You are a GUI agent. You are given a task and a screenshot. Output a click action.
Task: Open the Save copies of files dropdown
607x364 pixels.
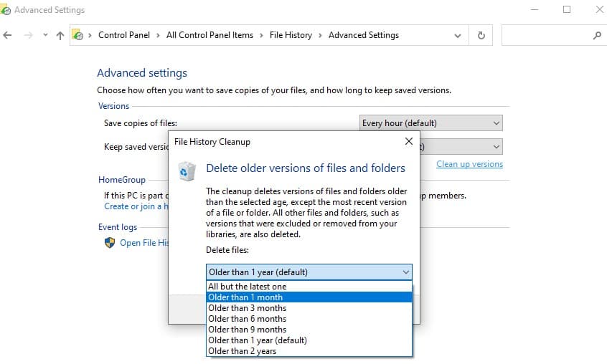[x=430, y=123]
